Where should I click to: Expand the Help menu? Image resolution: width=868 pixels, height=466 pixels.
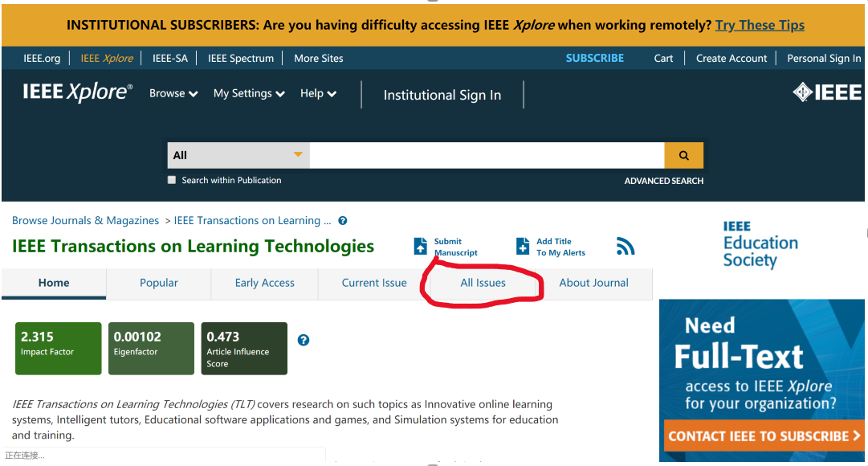coord(318,94)
